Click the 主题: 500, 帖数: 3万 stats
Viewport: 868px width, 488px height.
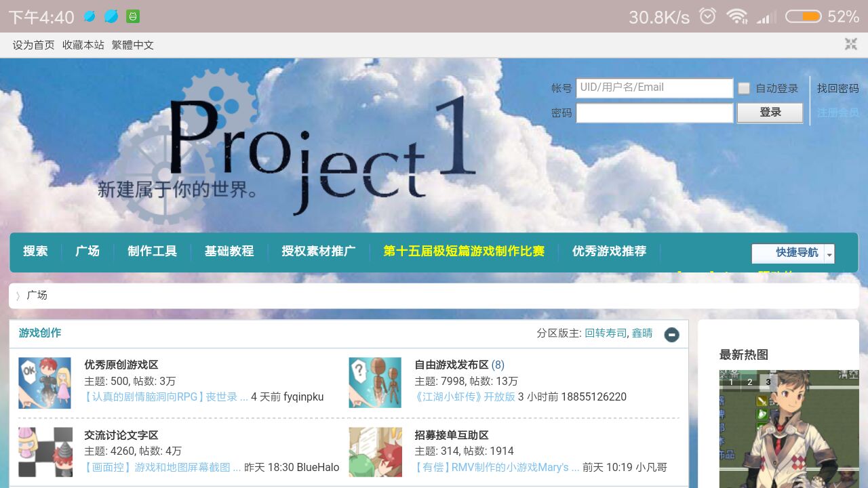click(x=130, y=381)
